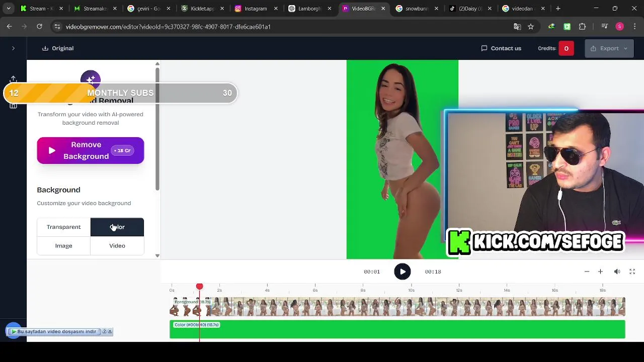This screenshot has height=362, width=644.
Task: Switch to the Kicklet.app tab
Action: pos(201,9)
